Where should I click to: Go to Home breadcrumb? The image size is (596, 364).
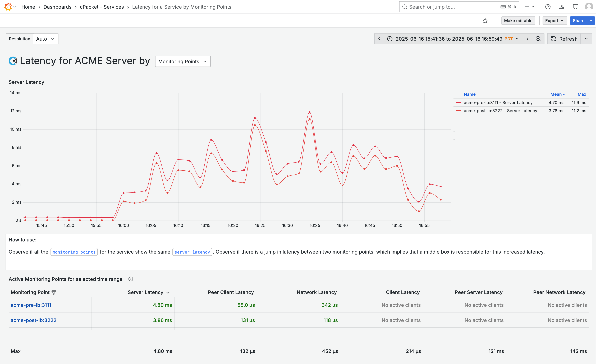(x=28, y=7)
